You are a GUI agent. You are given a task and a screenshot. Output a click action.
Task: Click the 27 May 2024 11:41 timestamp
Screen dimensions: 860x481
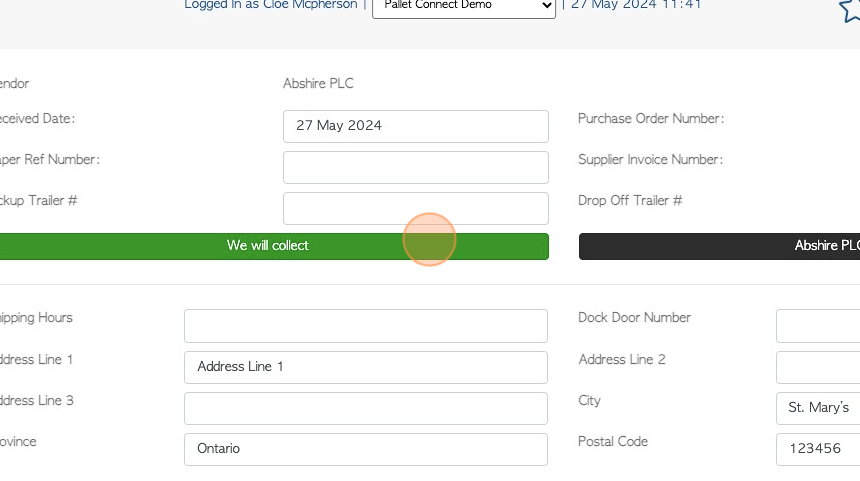[x=636, y=5]
